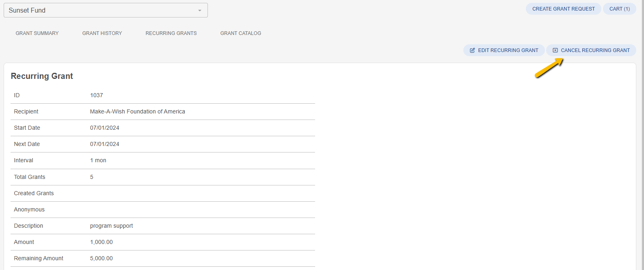Click the Next Date row label
Viewport: 644px width, 270px height.
click(27, 144)
